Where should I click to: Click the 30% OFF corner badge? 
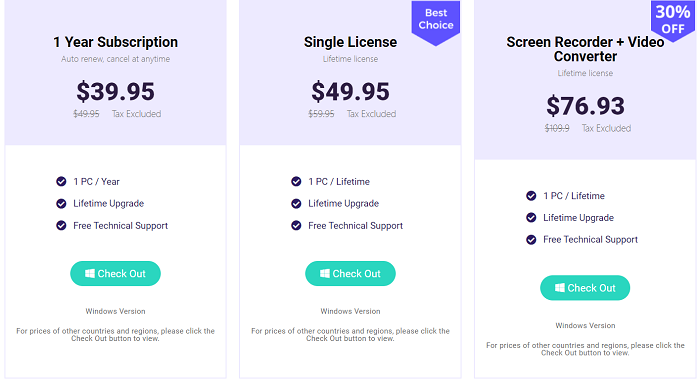click(x=673, y=20)
